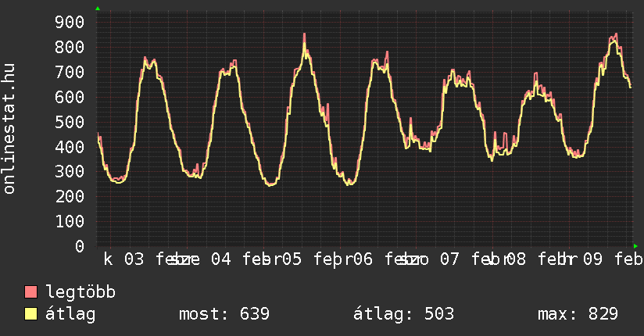
Task: Open the vertical onlinestat.hu watermark link
Action: pos(9,129)
